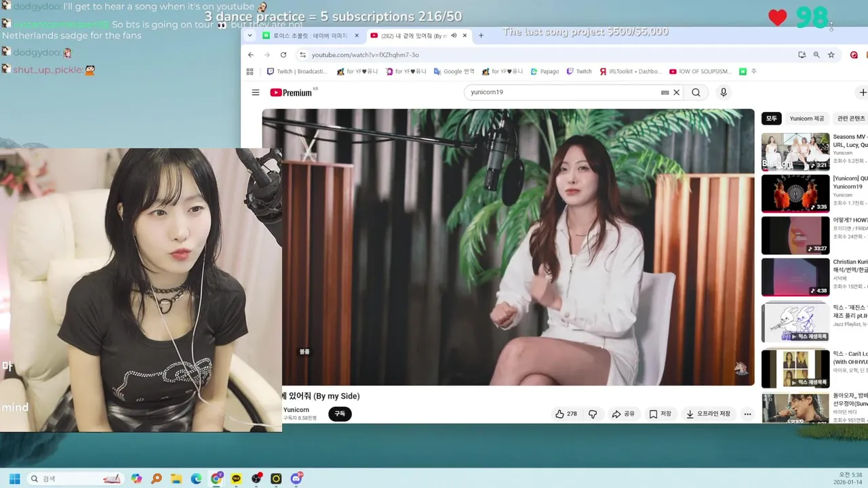Open the Christian Kuria 4:38 video
This screenshot has width=868, height=488.
[x=795, y=277]
